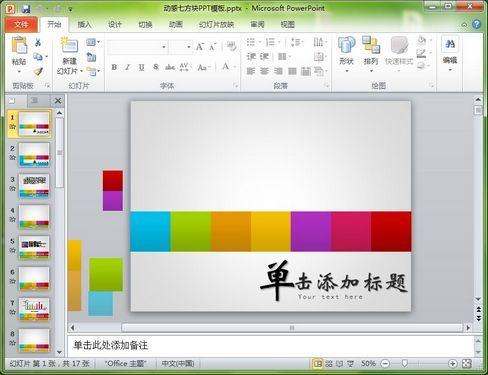The image size is (488, 375).
Task: Open the 文件 File menu
Action: pos(21,24)
